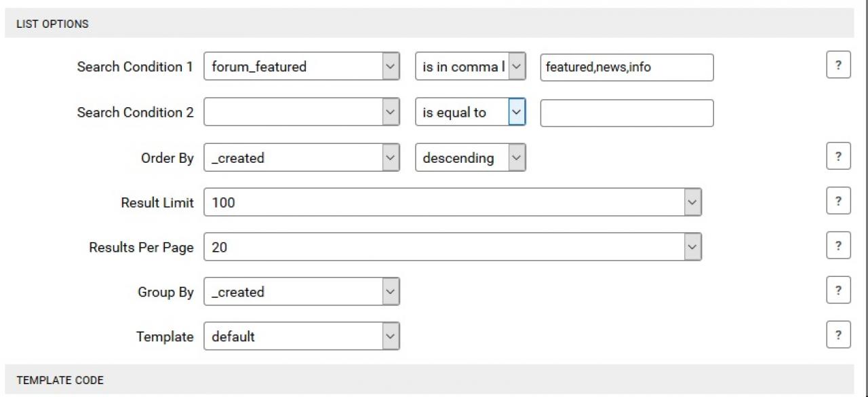
Task: Change the descending sort direction dropdown
Action: [470, 158]
